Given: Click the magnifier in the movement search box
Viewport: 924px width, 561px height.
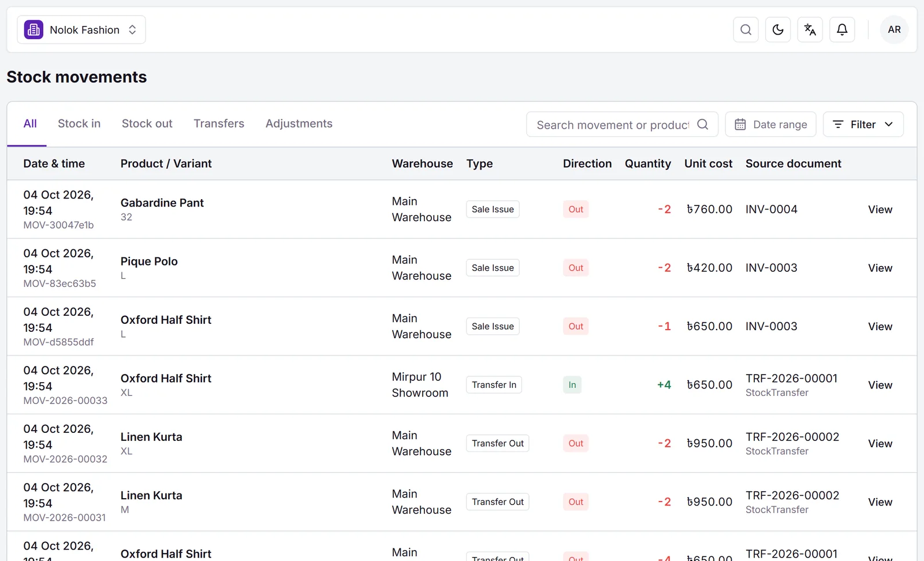Looking at the screenshot, I should point(702,124).
